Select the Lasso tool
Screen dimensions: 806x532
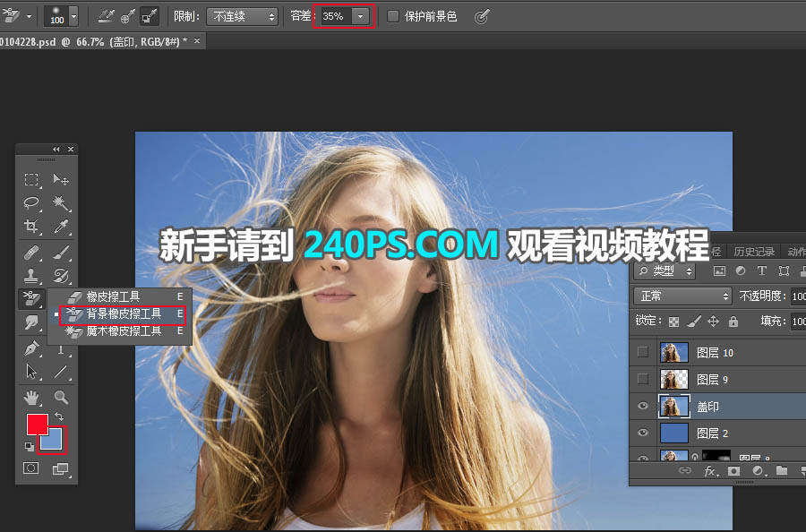[31, 202]
